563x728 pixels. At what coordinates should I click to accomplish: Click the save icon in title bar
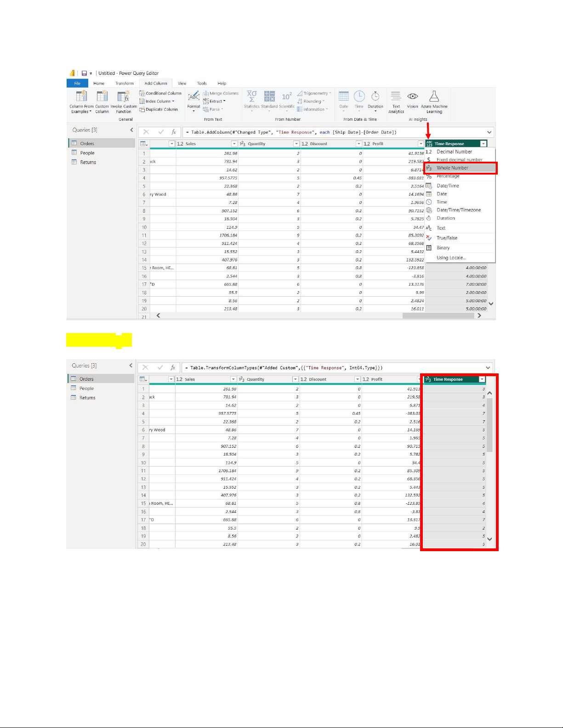point(85,73)
